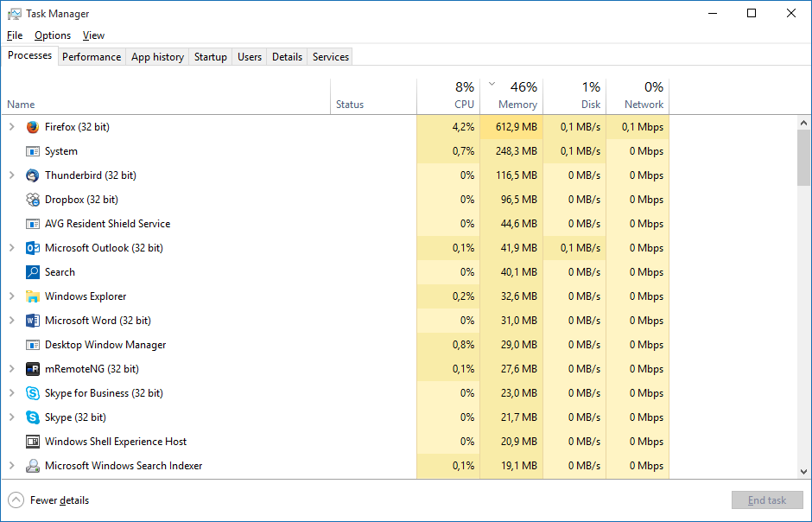Image resolution: width=812 pixels, height=522 pixels.
Task: Click the Dropbox process icon
Action: [33, 200]
